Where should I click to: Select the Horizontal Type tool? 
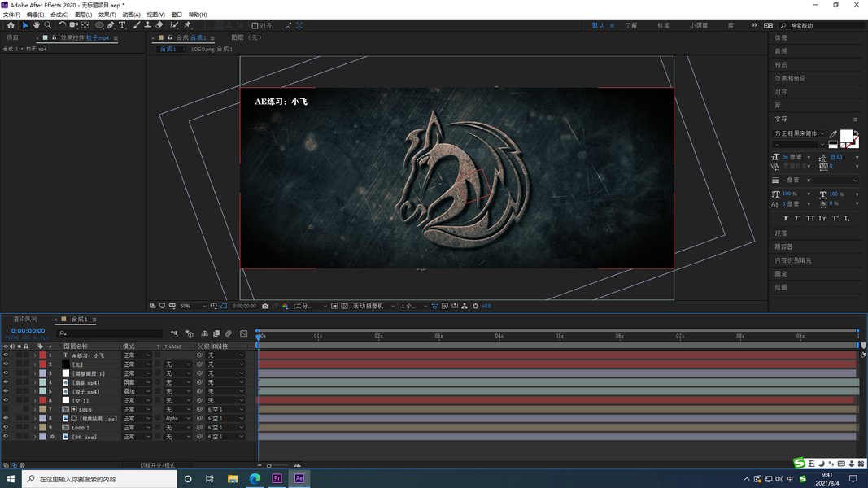(x=122, y=25)
